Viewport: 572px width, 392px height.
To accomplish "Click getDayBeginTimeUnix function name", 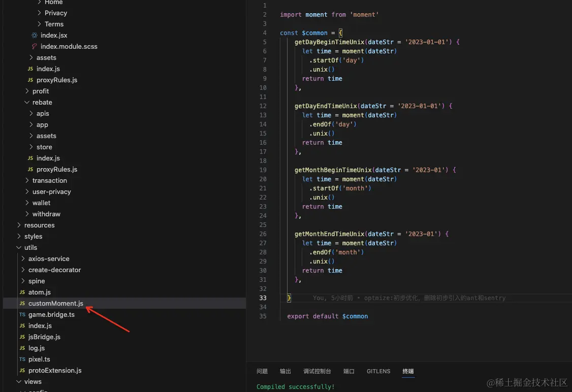I will pos(329,42).
